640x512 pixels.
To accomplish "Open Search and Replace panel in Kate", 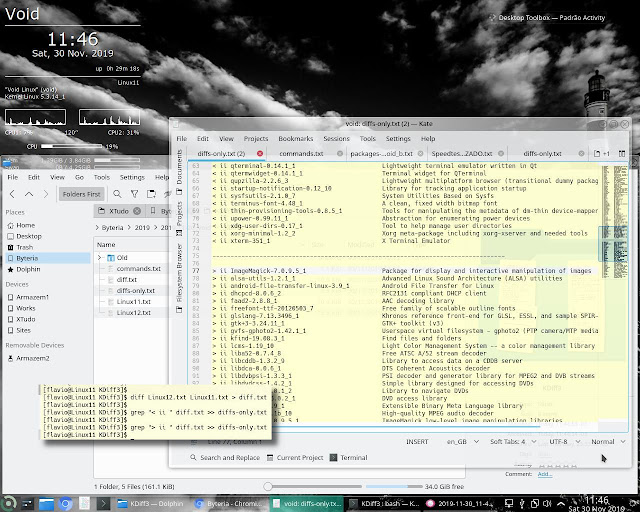I will pyautogui.click(x=225, y=458).
